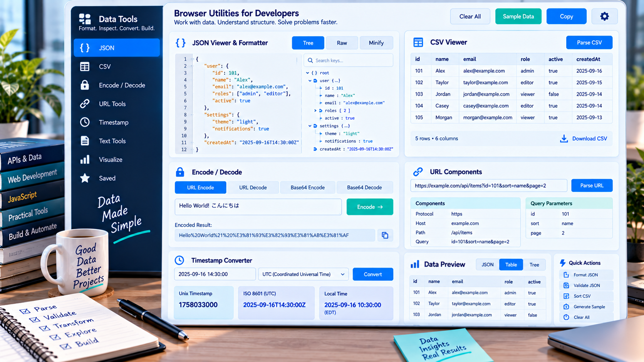
Task: Open the UTC timezone dropdown
Action: point(304,274)
